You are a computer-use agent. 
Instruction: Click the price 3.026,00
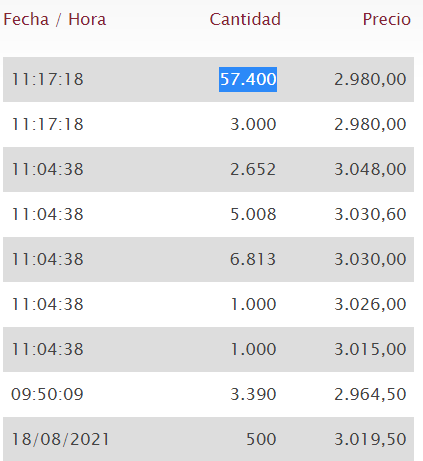point(370,304)
